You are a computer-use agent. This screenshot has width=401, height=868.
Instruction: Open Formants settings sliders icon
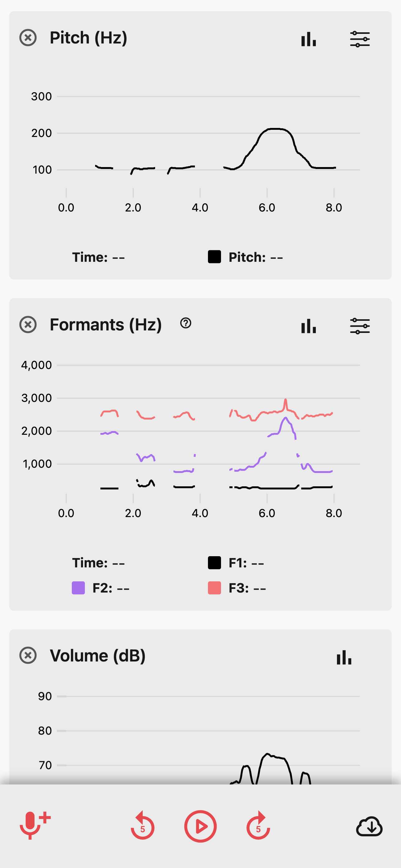click(x=360, y=326)
